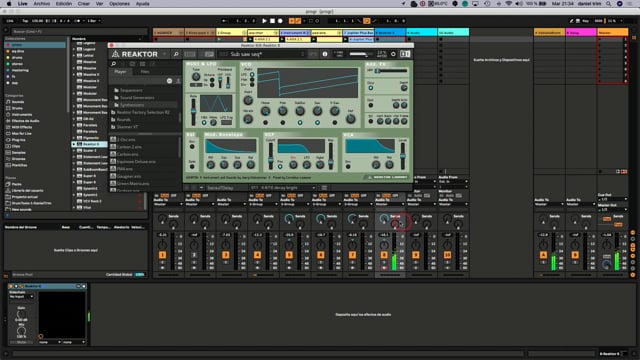Toggle the metronome in the control bar

click(x=78, y=21)
